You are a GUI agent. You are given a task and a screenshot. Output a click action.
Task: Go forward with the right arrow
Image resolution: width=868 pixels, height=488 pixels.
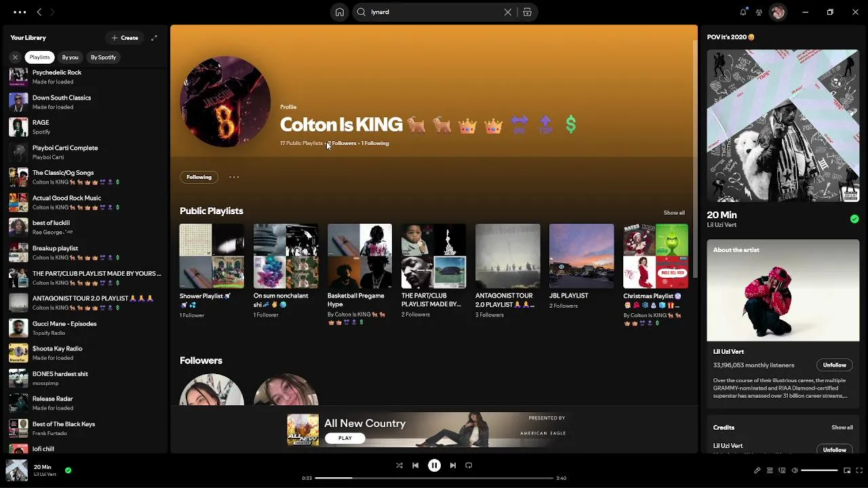pos(52,12)
